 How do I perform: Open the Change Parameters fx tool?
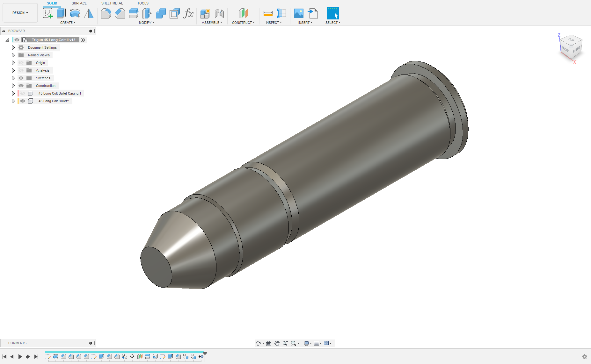click(x=188, y=13)
